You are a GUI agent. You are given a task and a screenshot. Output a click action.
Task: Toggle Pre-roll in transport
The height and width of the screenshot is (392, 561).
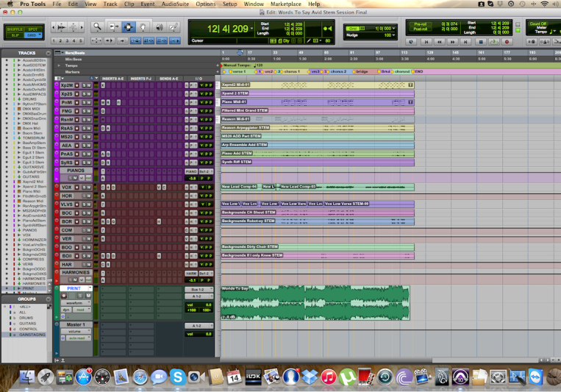coord(420,24)
